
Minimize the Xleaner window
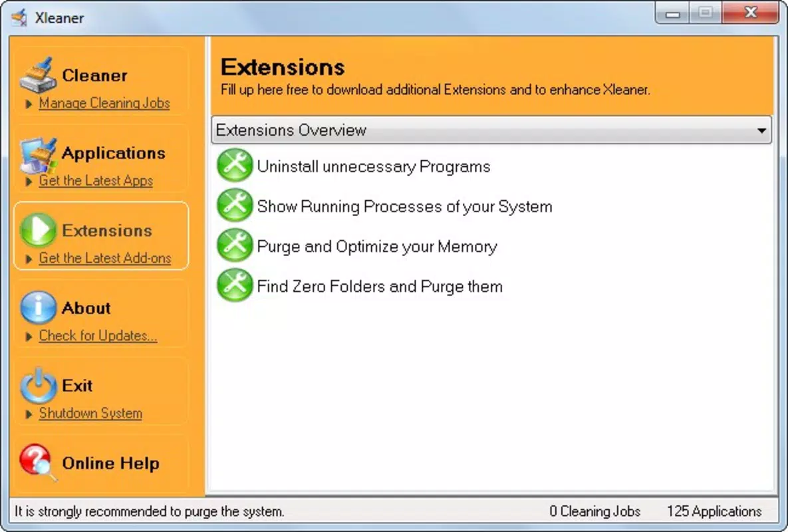pos(673,13)
